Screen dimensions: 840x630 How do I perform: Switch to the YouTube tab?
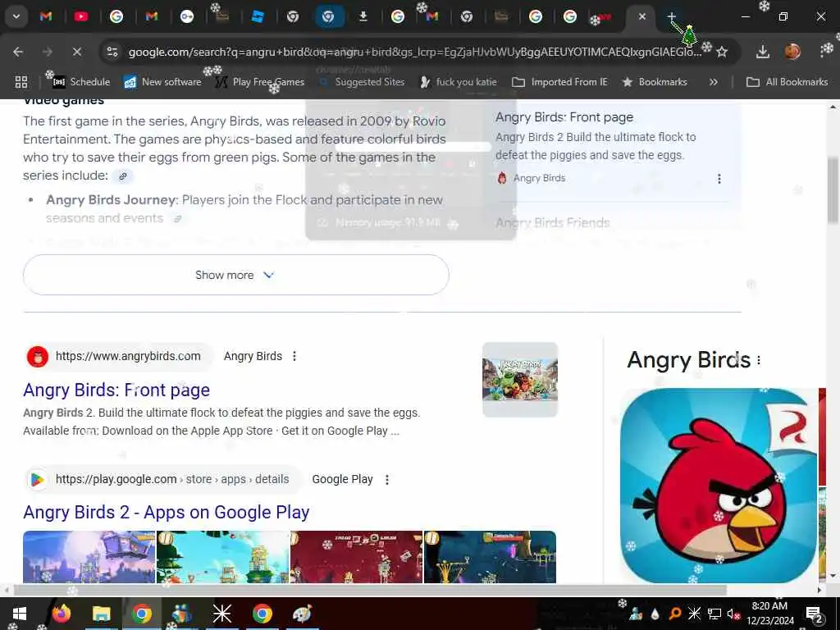pos(81,16)
